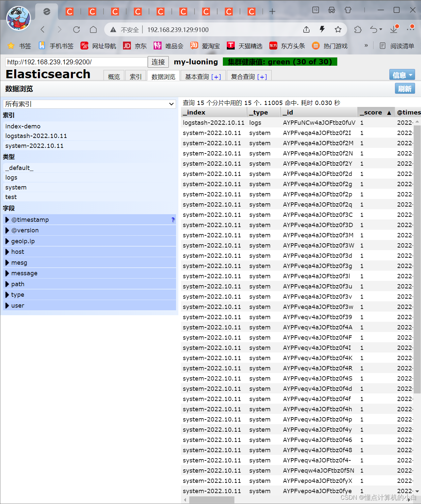Image resolution: width=421 pixels, height=504 pixels.
Task: Switch to the 概览 tab
Action: pyautogui.click(x=114, y=76)
